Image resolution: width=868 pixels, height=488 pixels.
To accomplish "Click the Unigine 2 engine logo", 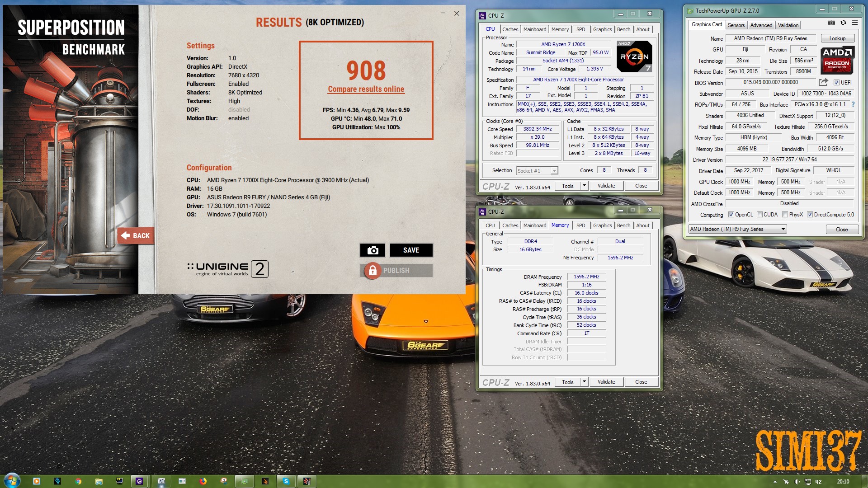I will (x=228, y=269).
